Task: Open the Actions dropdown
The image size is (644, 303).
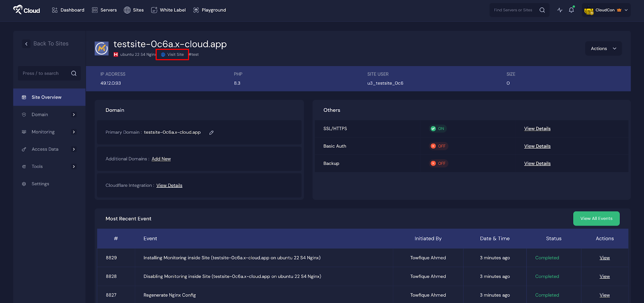Action: click(x=603, y=49)
